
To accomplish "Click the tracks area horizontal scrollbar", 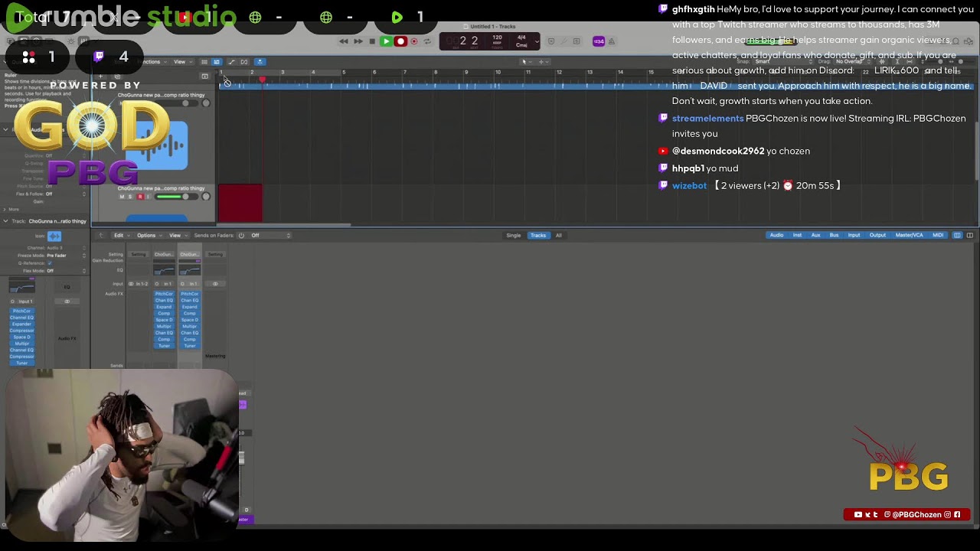I will coord(284,225).
